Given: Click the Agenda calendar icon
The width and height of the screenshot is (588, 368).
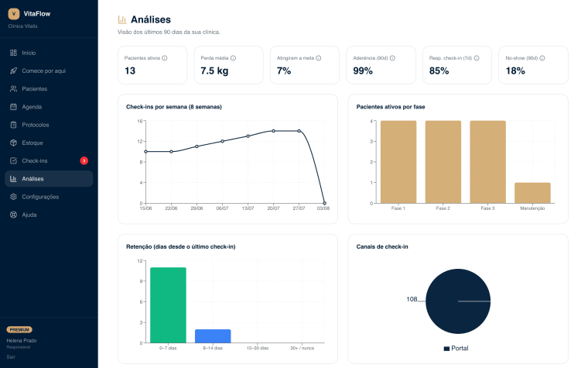Looking at the screenshot, I should [13, 107].
